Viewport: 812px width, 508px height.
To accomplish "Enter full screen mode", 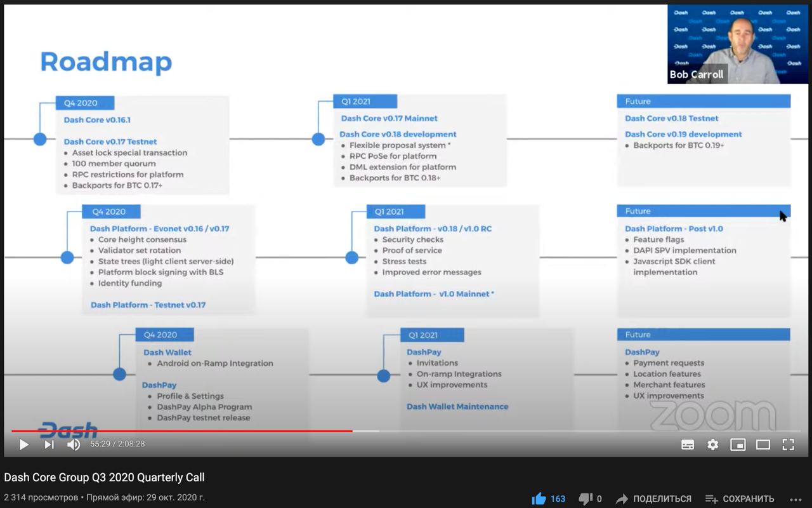I will click(x=788, y=444).
